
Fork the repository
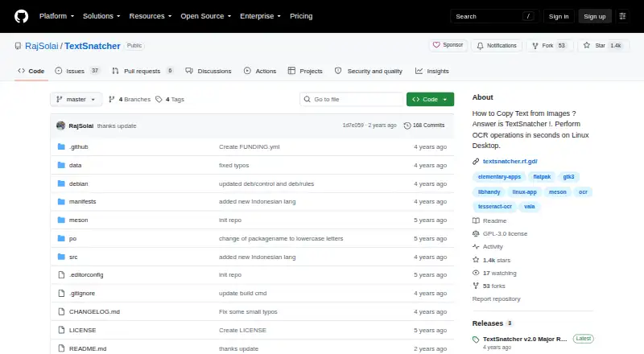tap(549, 46)
